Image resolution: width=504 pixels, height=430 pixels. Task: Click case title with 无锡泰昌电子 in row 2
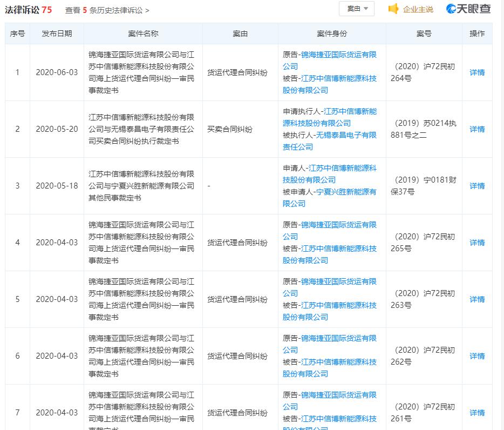tap(141, 129)
